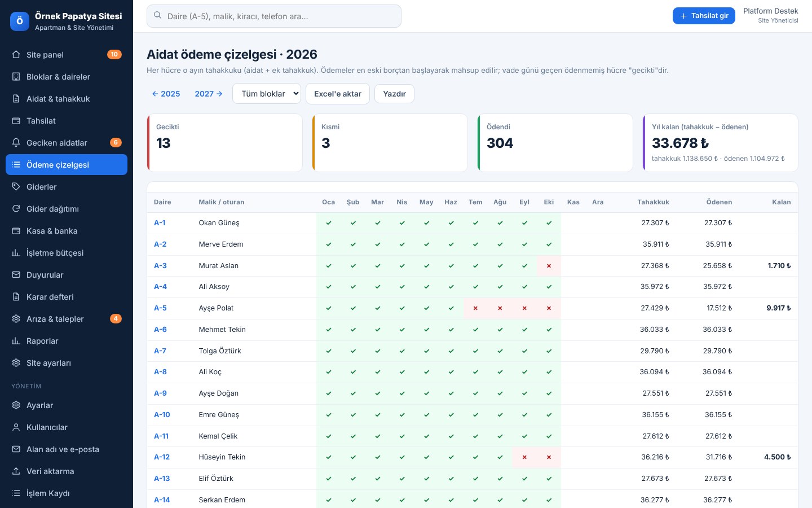Click the Yazdır button
This screenshot has width=812, height=508.
point(394,94)
